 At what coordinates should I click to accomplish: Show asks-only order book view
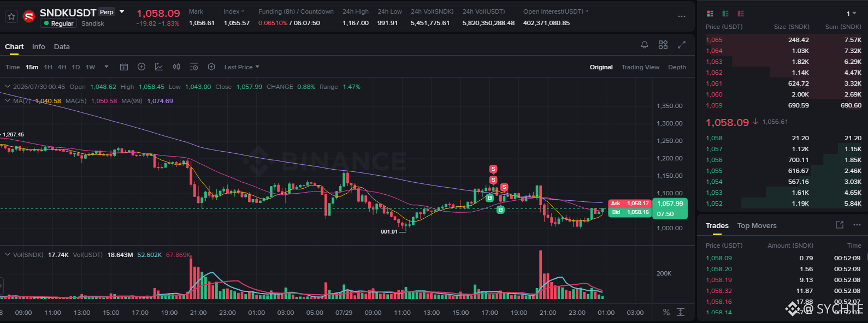coord(741,14)
